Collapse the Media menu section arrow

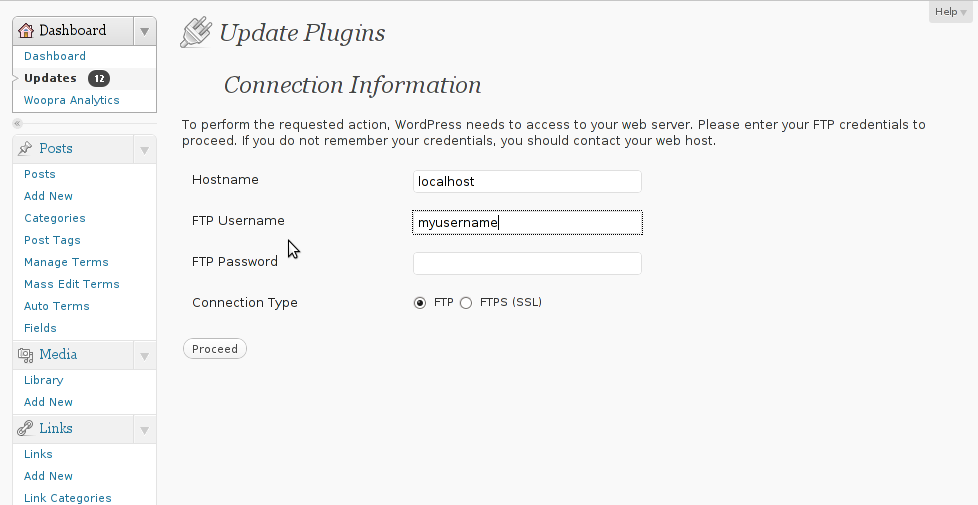point(144,356)
